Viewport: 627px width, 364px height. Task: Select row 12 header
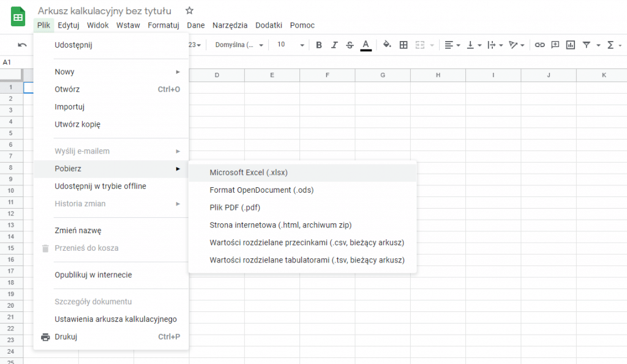[x=11, y=214]
